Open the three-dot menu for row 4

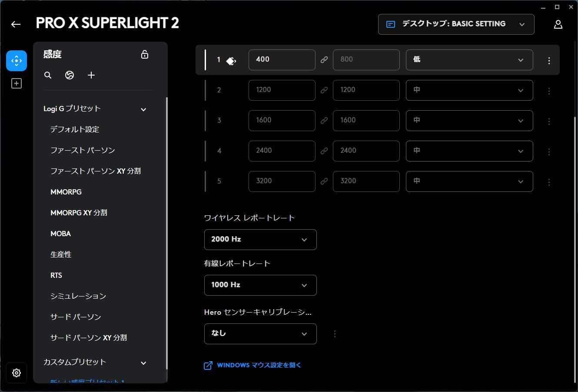(x=549, y=152)
